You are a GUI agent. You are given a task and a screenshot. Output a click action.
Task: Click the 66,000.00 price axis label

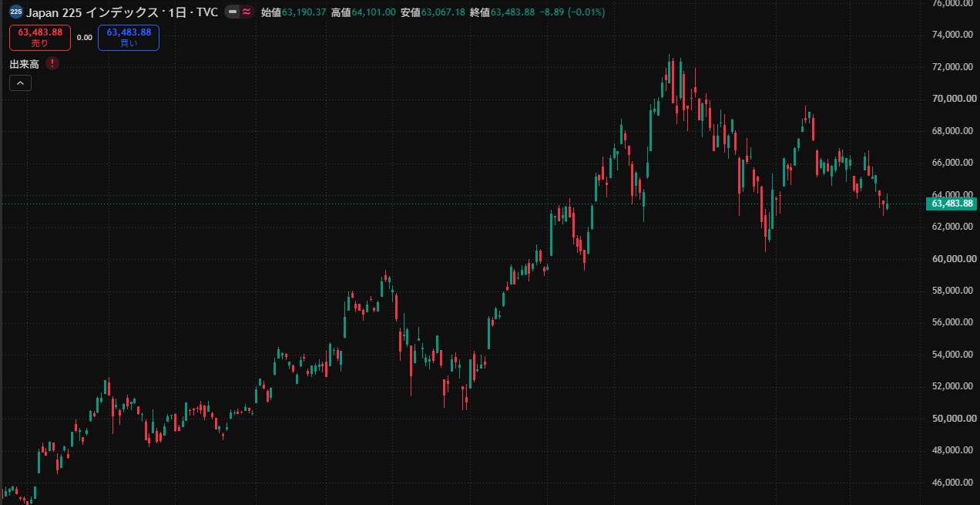pyautogui.click(x=954, y=163)
